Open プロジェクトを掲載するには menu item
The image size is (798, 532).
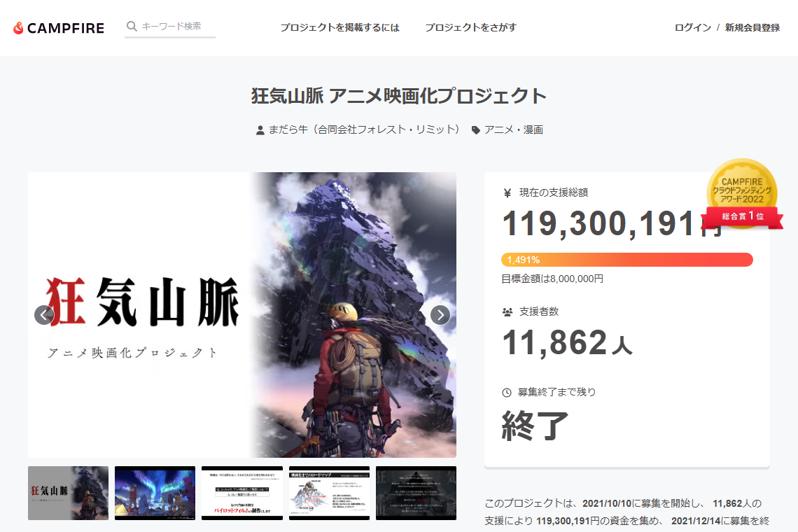340,27
